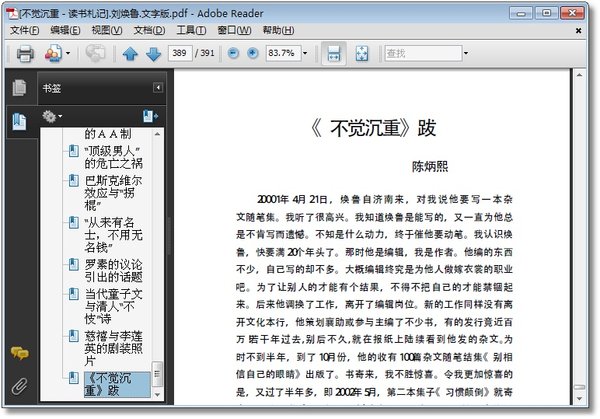This screenshot has width=600, height=419.
Task: Go to previous page with up arrow
Action: (130, 54)
